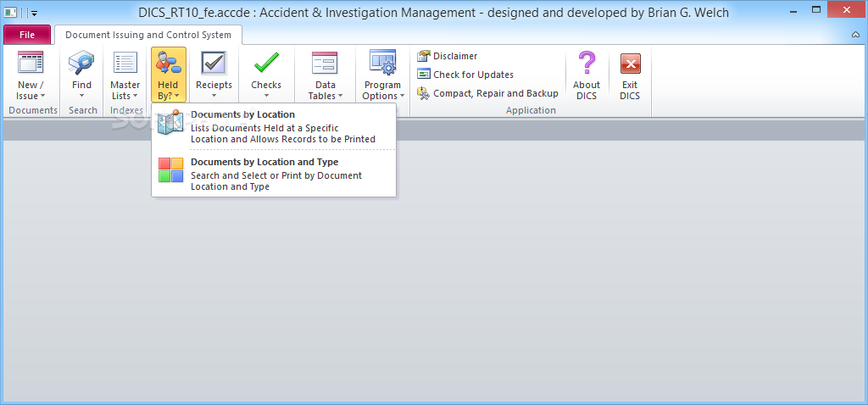Expand the New / Issue dropdown arrow
Viewport: 868px width, 405px height.
pos(42,96)
